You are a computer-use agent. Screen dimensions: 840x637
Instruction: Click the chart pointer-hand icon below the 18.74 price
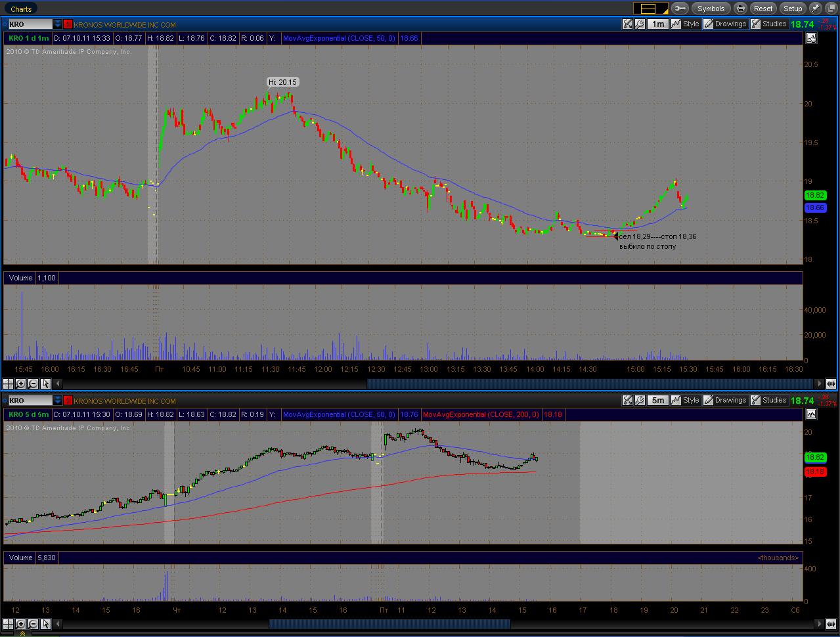[812, 38]
